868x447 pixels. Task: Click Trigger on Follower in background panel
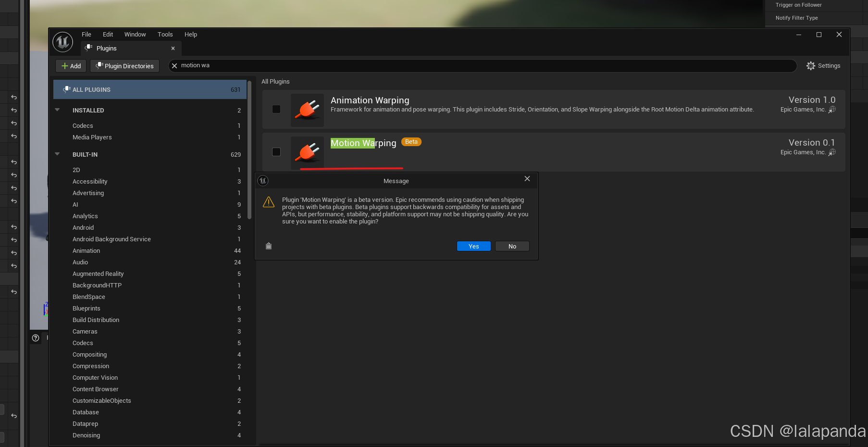[798, 5]
